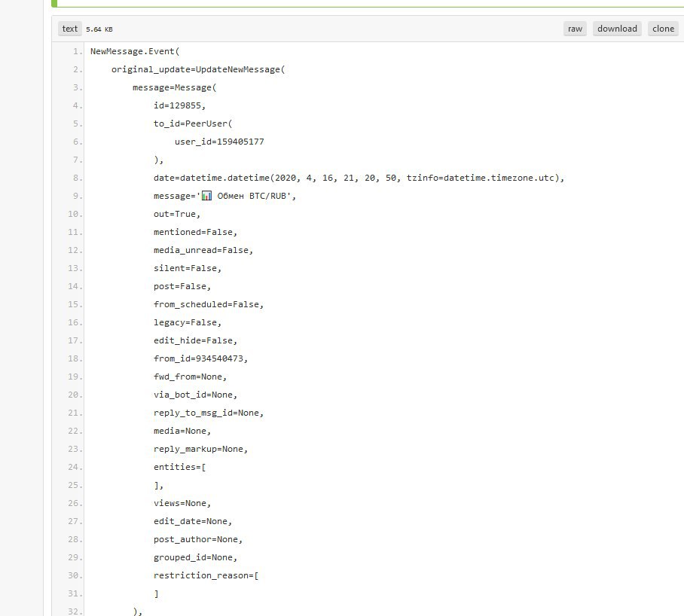This screenshot has width=684, height=616.
Task: Select 'reply_to_msg_id=None,' line
Action: click(x=209, y=413)
